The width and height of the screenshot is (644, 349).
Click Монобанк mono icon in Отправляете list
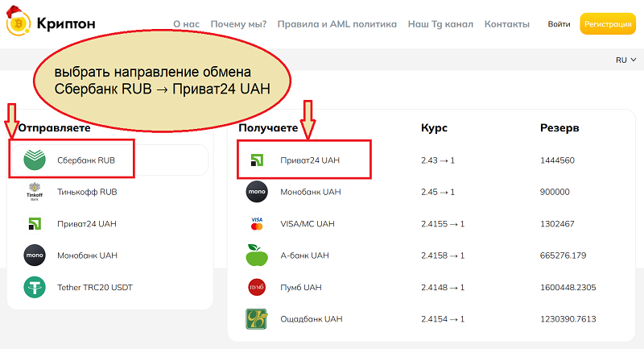coord(35,256)
